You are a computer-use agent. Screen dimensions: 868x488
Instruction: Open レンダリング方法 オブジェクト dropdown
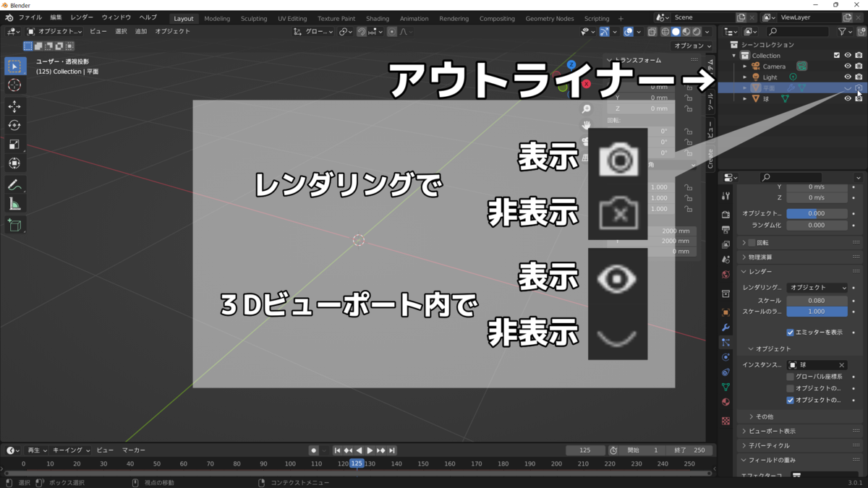point(817,288)
